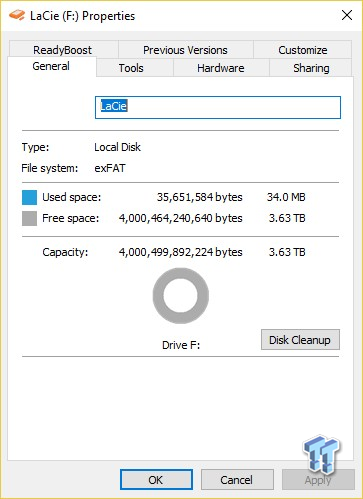Open the Customize tab
The width and height of the screenshot is (363, 499).
click(303, 50)
